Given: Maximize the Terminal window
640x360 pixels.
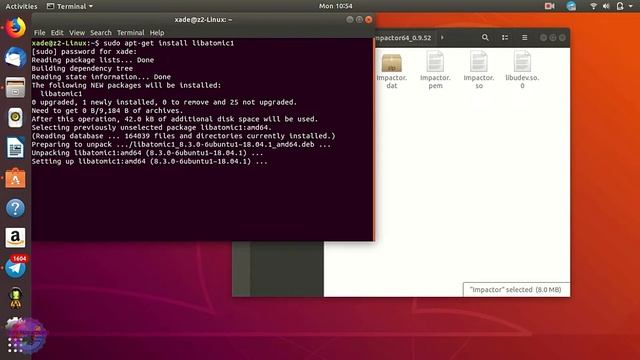Looking at the screenshot, I should click(x=359, y=20).
